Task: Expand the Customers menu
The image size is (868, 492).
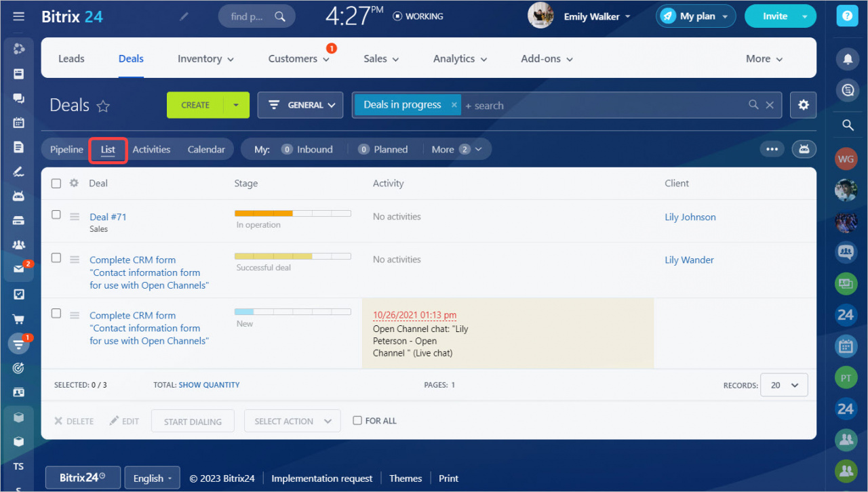Action: (x=299, y=59)
